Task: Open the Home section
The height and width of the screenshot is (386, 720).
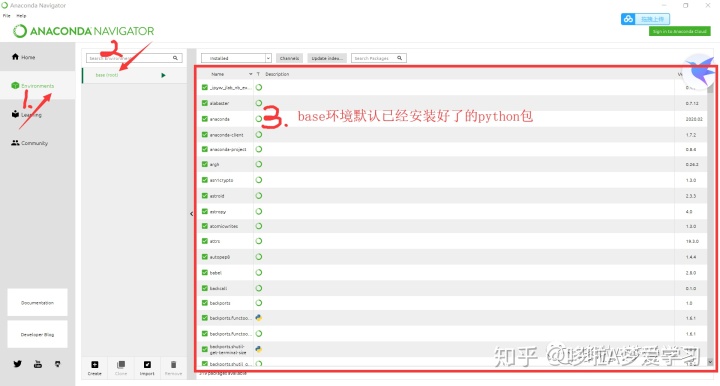Action: (23, 57)
